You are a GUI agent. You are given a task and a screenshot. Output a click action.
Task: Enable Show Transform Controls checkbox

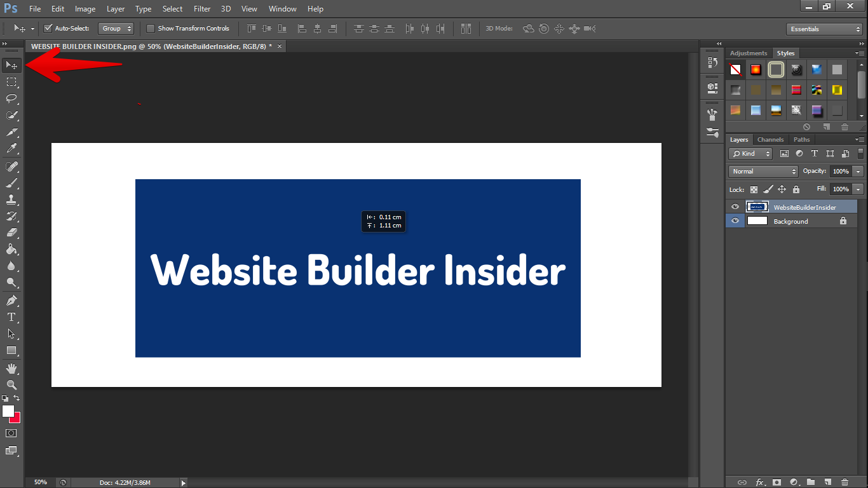coord(151,29)
